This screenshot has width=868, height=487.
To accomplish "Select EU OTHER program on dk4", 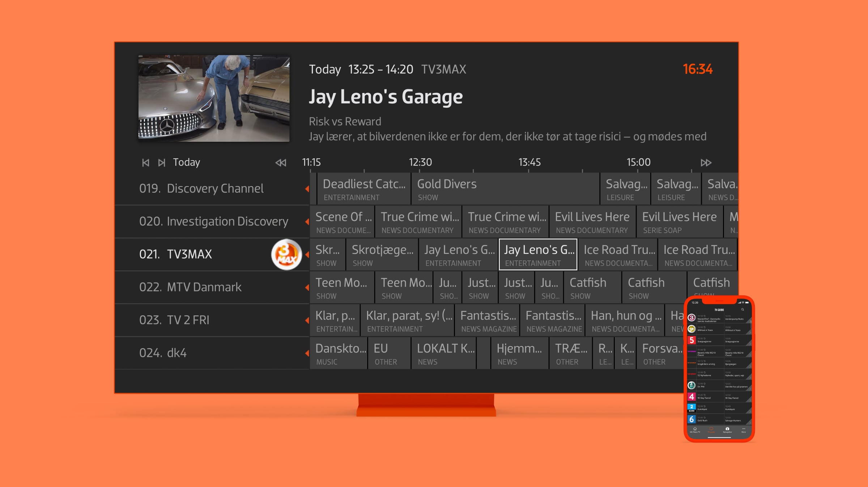I will (x=389, y=353).
